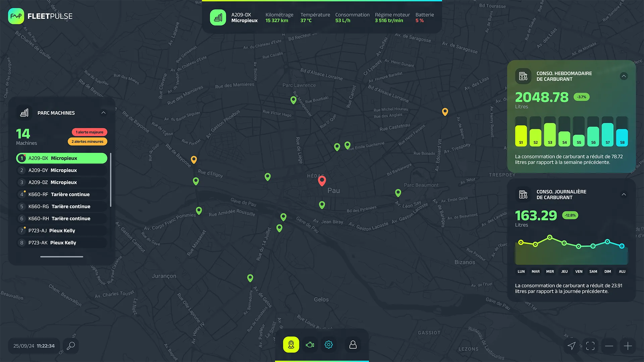The image size is (644, 362).
Task: Select machine A209-DY Micropieux
Action: 62,170
